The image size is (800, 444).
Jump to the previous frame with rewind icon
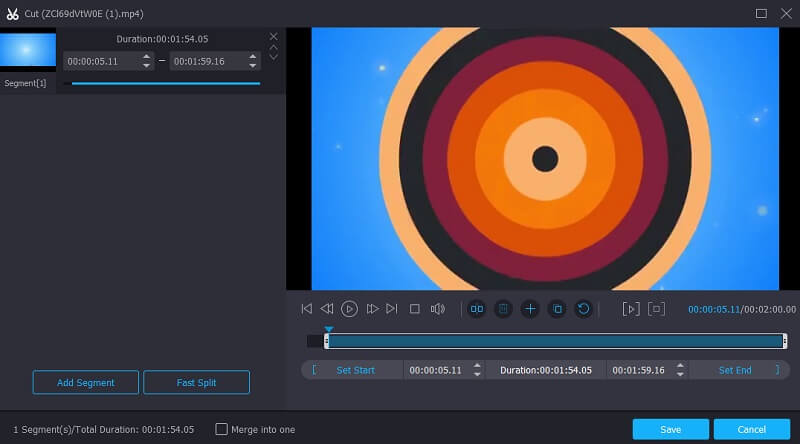coord(326,309)
